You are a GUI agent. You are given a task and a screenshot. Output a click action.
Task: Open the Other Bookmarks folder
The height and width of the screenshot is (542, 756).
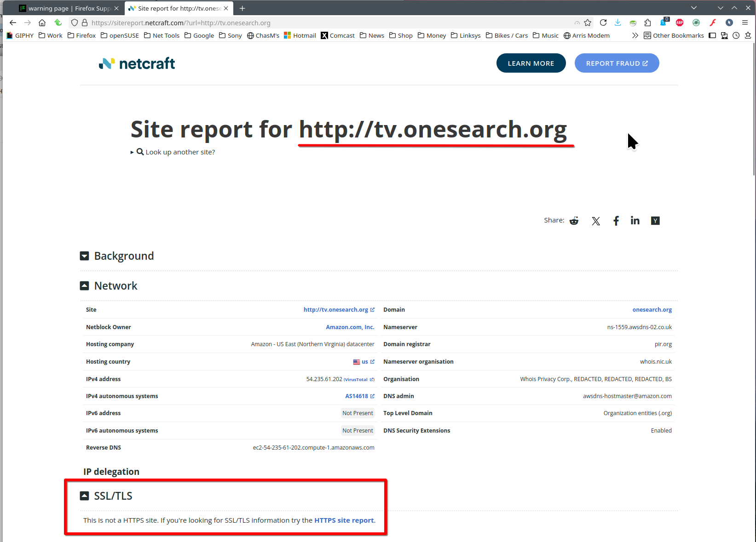click(674, 35)
